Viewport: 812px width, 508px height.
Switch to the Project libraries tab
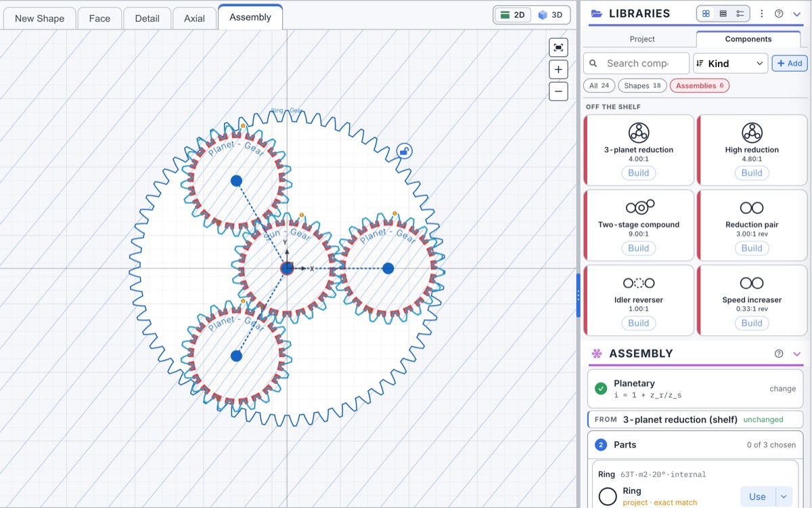pos(642,39)
